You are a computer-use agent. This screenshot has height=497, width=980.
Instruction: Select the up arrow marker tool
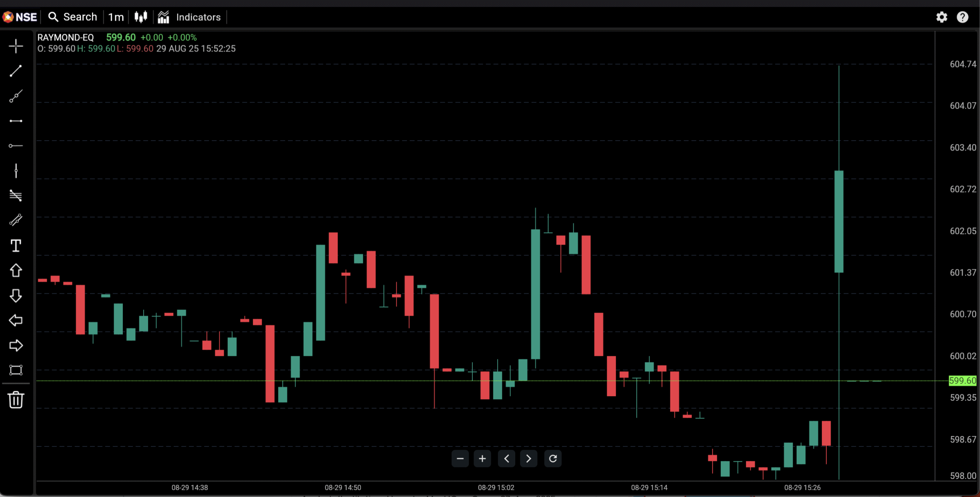tap(16, 270)
